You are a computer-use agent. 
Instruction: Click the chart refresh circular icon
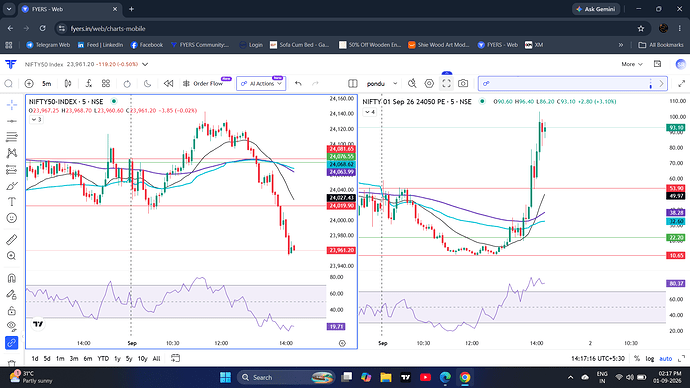127,84
